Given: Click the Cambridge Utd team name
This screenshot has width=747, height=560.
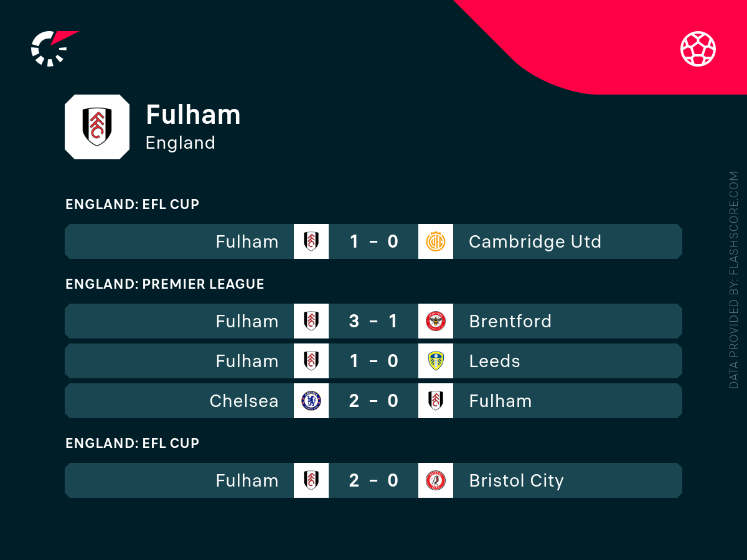Looking at the screenshot, I should 535,241.
